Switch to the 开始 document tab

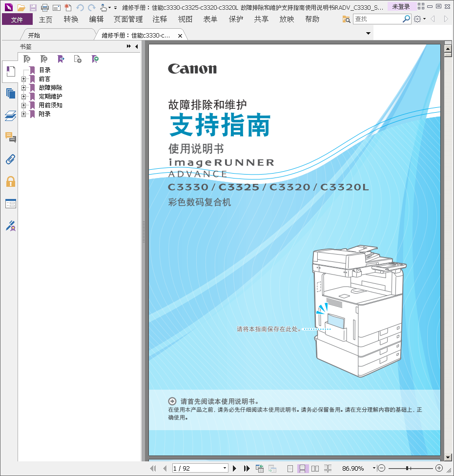[34, 35]
